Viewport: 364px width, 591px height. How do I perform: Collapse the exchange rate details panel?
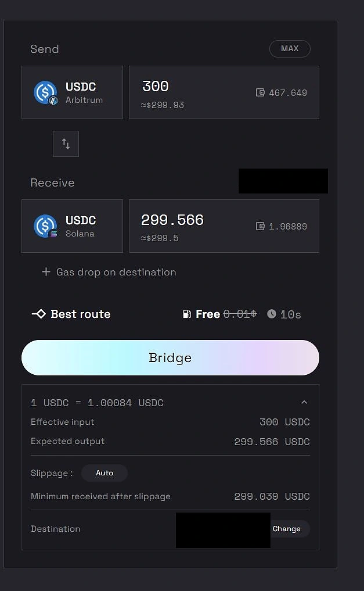click(304, 402)
